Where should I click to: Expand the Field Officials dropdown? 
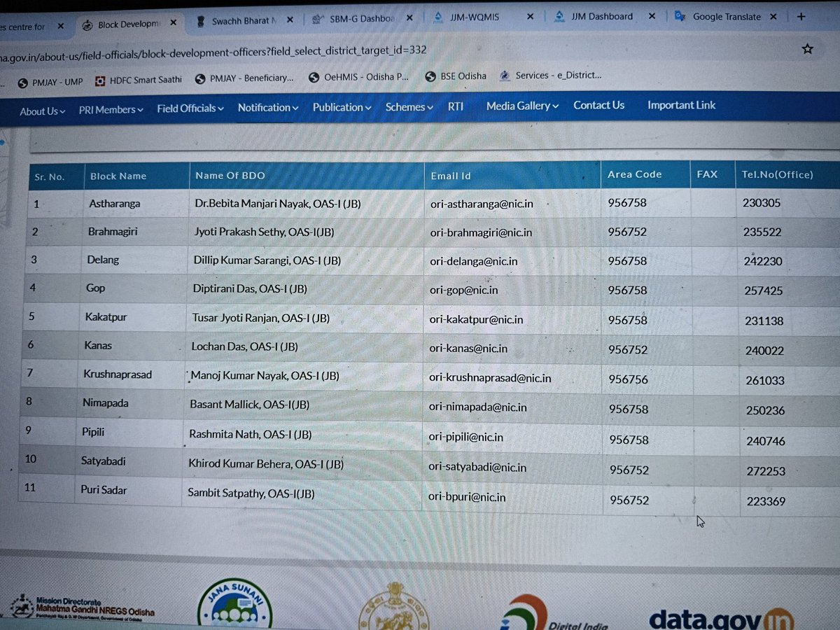190,108
